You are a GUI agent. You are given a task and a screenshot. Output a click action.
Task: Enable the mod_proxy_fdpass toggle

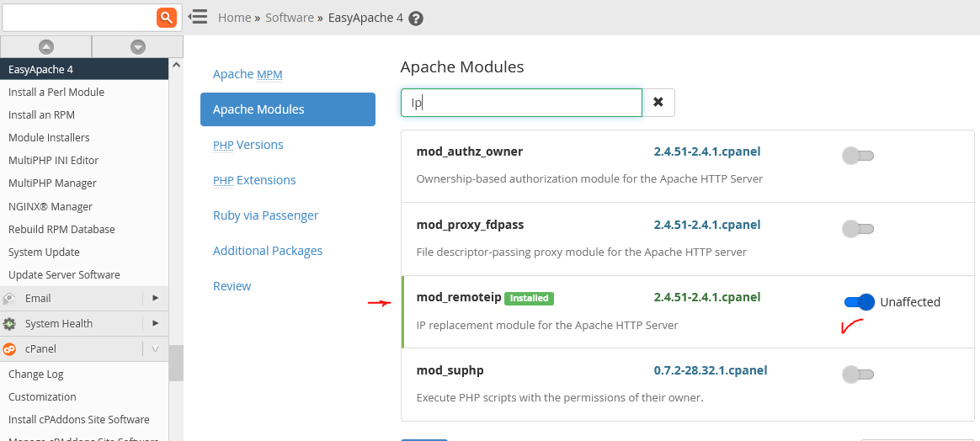coord(857,229)
